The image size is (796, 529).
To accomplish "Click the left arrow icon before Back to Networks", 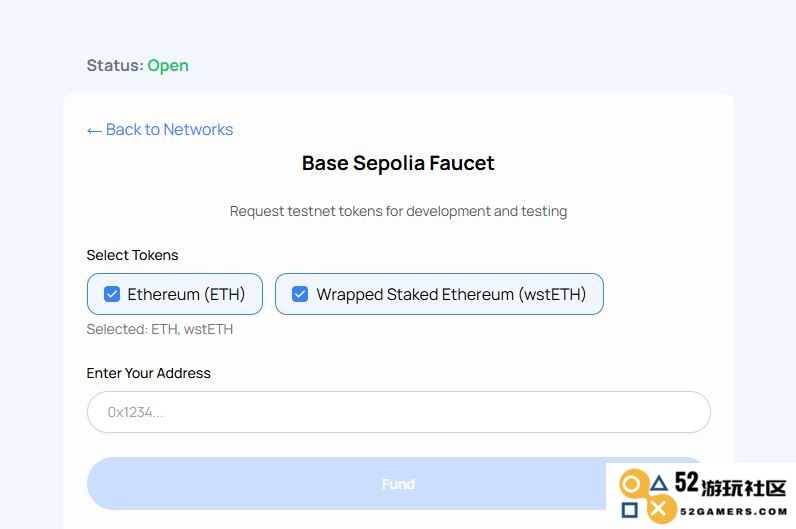I will [94, 131].
